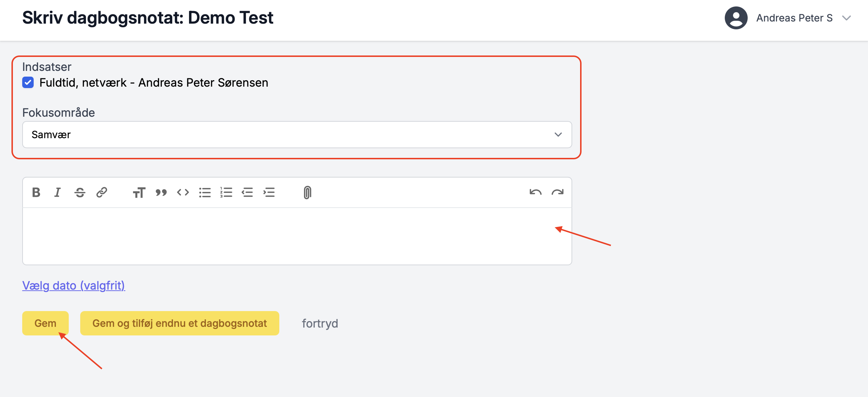The image size is (868, 397).
Task: Open the Fokusområde dropdown showing Samvær
Action: (297, 135)
